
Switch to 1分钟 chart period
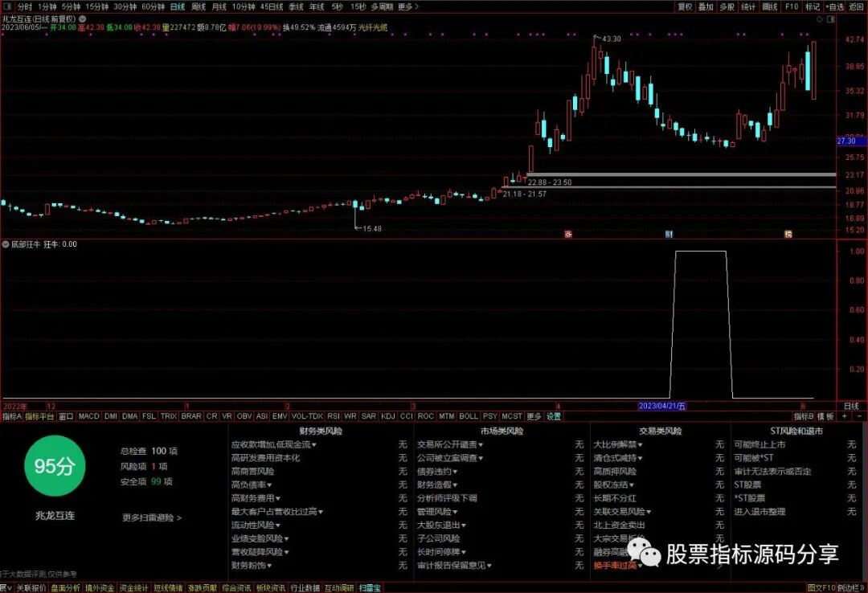pos(47,6)
